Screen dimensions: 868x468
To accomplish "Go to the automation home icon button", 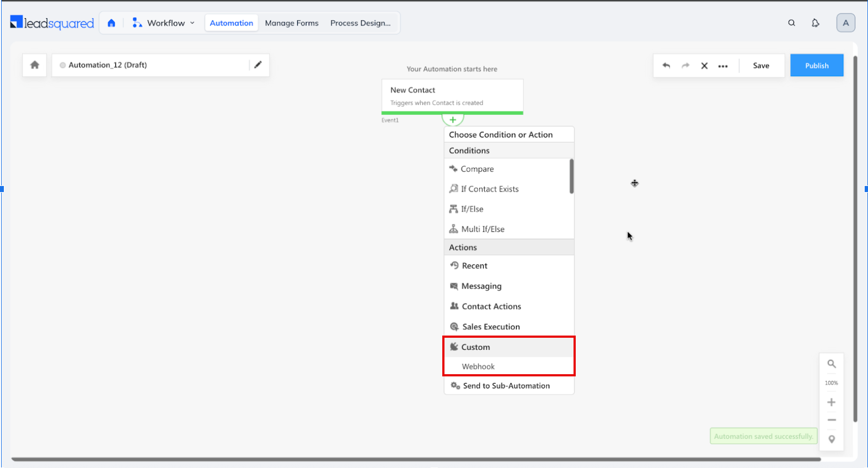I will (35, 65).
